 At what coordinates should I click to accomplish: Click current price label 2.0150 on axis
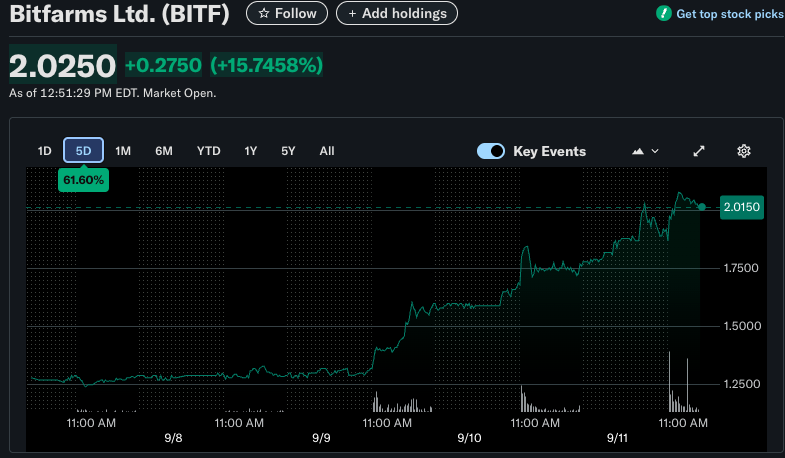coord(741,207)
